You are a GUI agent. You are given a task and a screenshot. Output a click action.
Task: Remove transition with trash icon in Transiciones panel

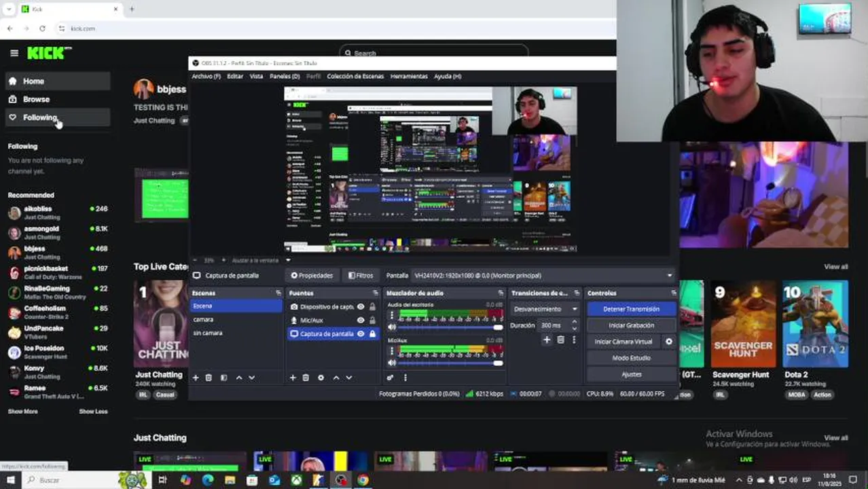560,340
